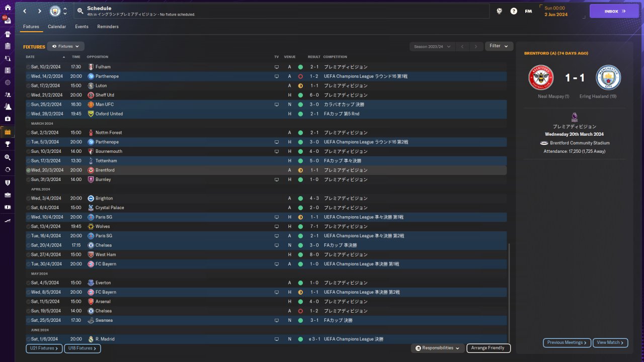
Task: Open the Training cone icon in sidebar
Action: (8, 107)
